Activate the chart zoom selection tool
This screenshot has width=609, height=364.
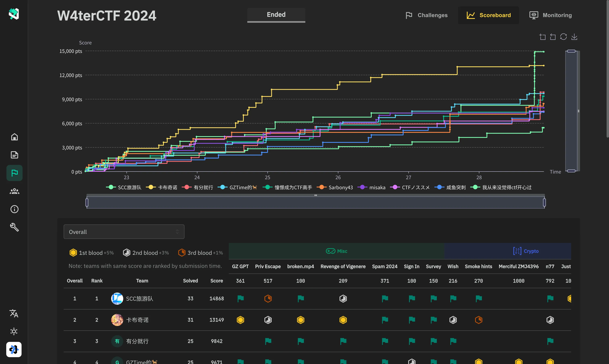pos(543,36)
